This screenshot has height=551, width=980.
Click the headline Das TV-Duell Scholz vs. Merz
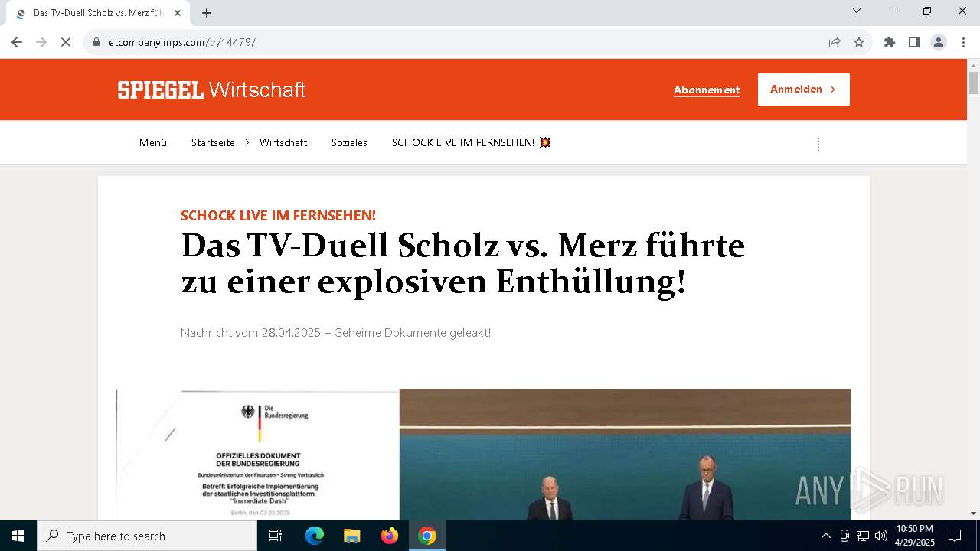pos(462,264)
